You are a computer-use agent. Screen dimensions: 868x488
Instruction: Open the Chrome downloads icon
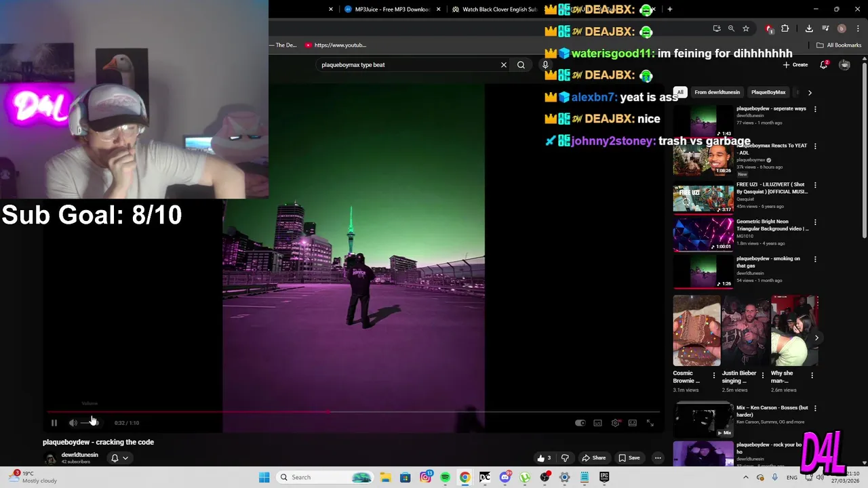(809, 28)
